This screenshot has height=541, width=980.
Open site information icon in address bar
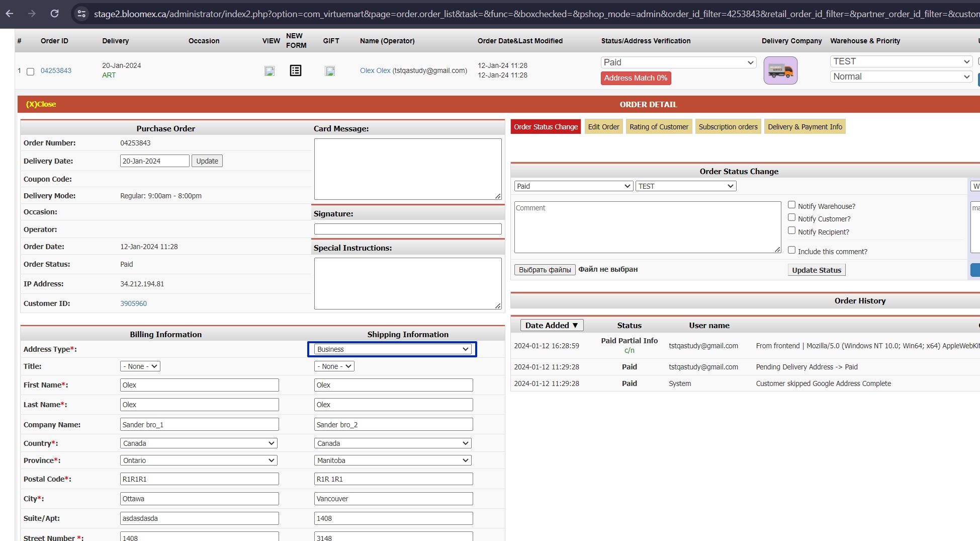pos(81,14)
